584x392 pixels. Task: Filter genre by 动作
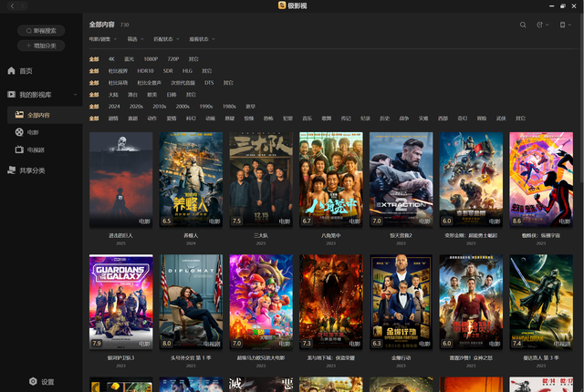click(x=152, y=119)
